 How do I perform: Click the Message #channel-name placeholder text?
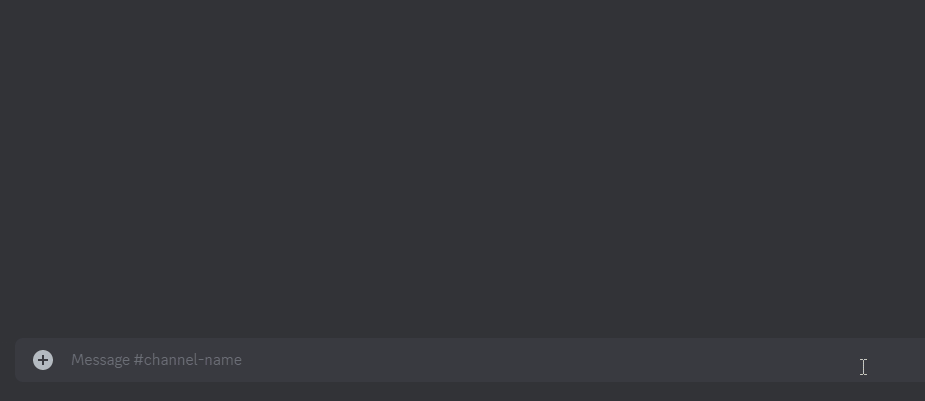point(156,360)
